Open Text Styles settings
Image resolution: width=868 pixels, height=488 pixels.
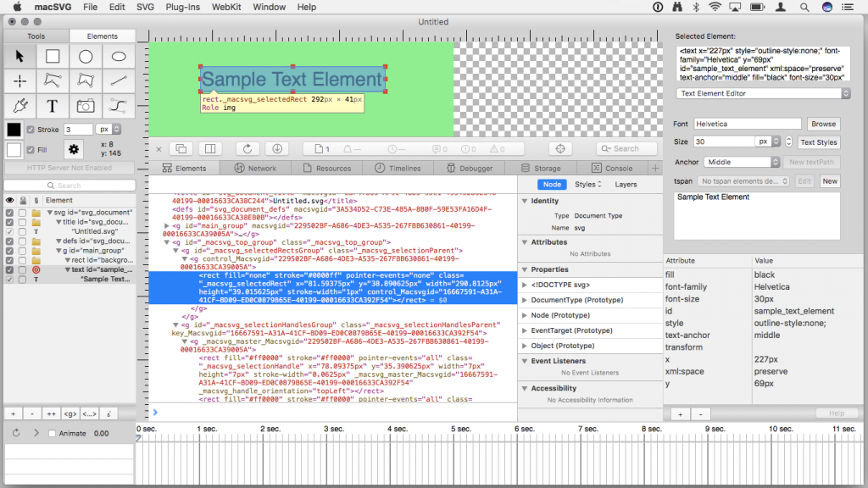818,141
